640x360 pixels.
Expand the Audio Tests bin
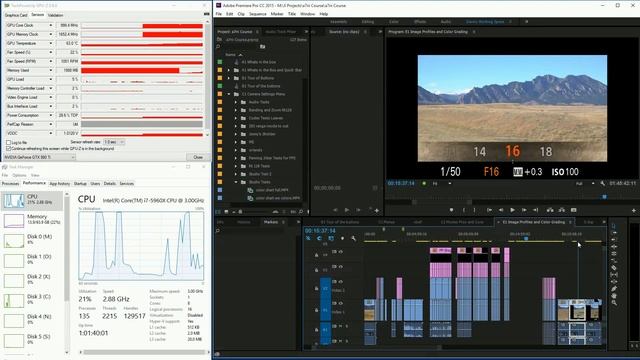(236, 102)
